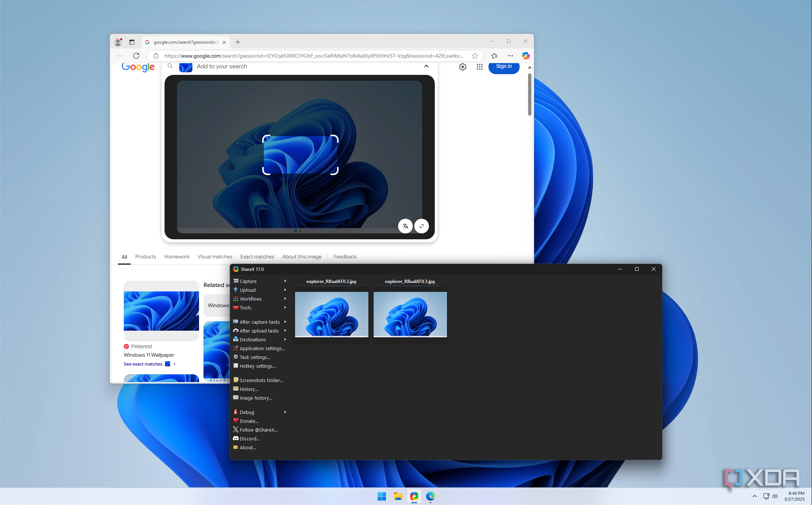Open ShareX Hotkey settings
The image size is (812, 505).
[x=259, y=366]
